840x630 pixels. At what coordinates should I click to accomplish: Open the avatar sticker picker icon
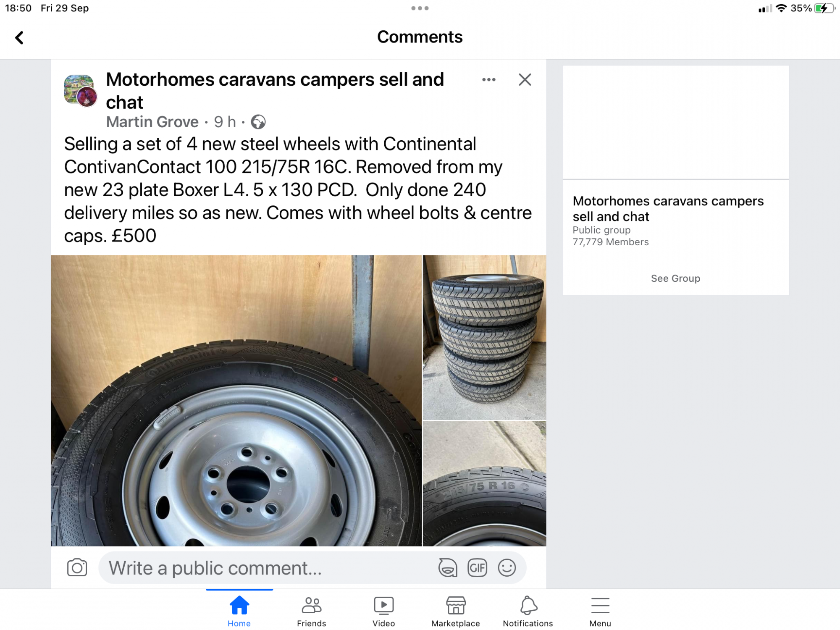(x=448, y=568)
